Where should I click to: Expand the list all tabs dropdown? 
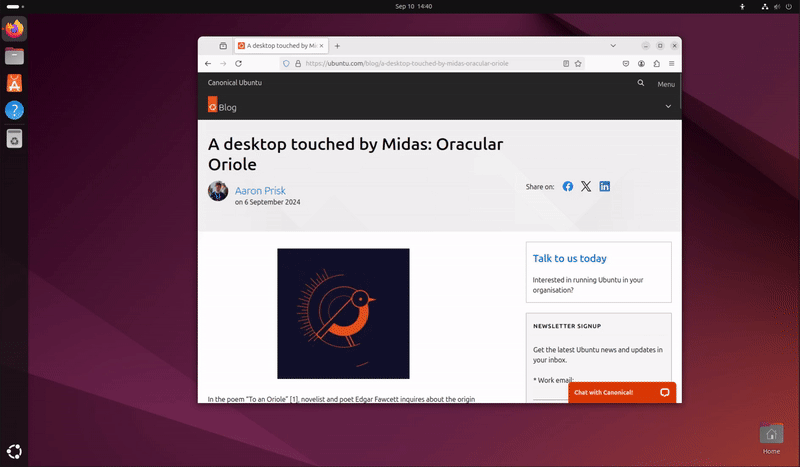pyautogui.click(x=613, y=45)
